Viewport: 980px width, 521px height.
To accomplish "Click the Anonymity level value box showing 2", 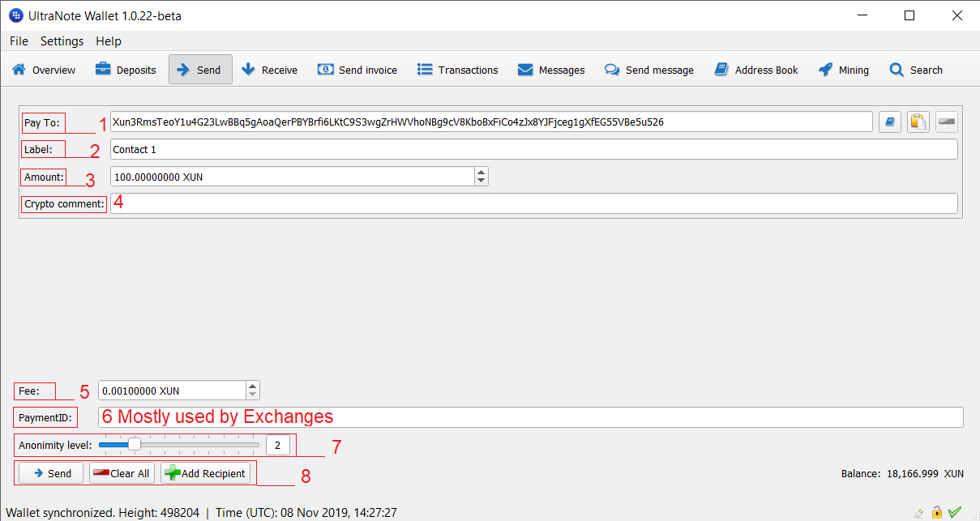I will [277, 445].
